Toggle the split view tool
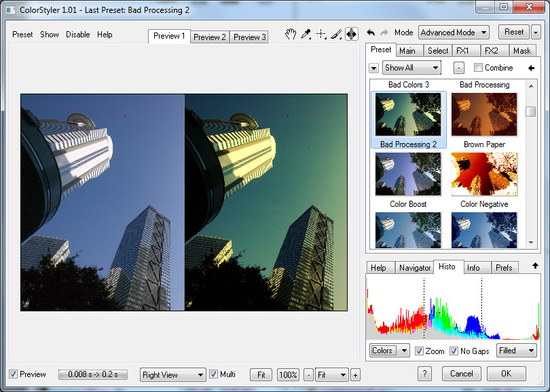550x392 pixels. click(x=352, y=35)
